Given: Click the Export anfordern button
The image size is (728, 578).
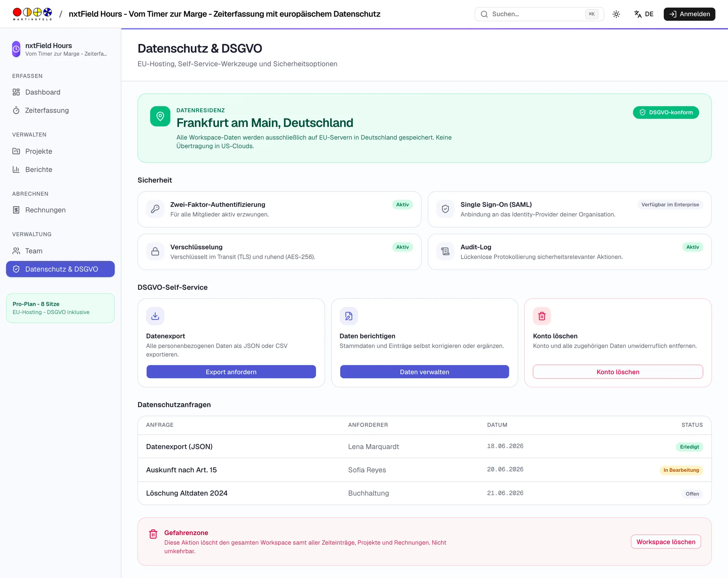Looking at the screenshot, I should tap(231, 372).
